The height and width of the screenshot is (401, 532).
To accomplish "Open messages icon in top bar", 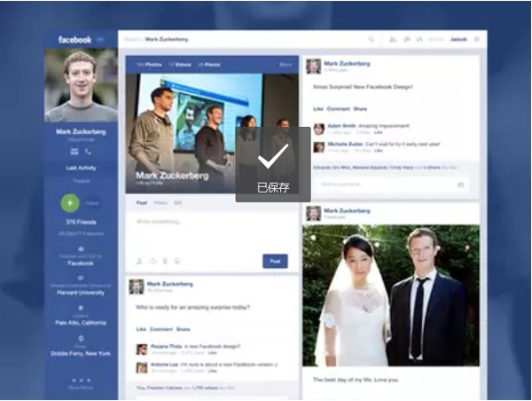I will [x=406, y=39].
